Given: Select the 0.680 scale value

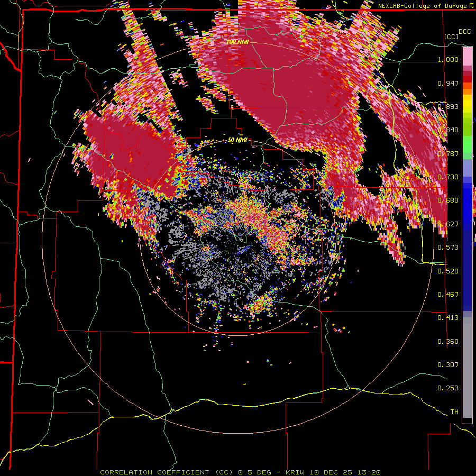Looking at the screenshot, I should pos(448,200).
